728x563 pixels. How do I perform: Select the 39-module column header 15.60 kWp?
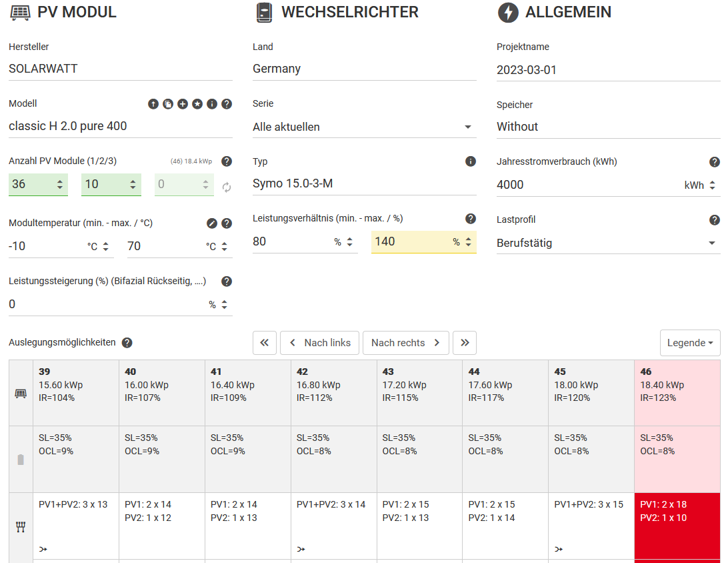point(76,393)
